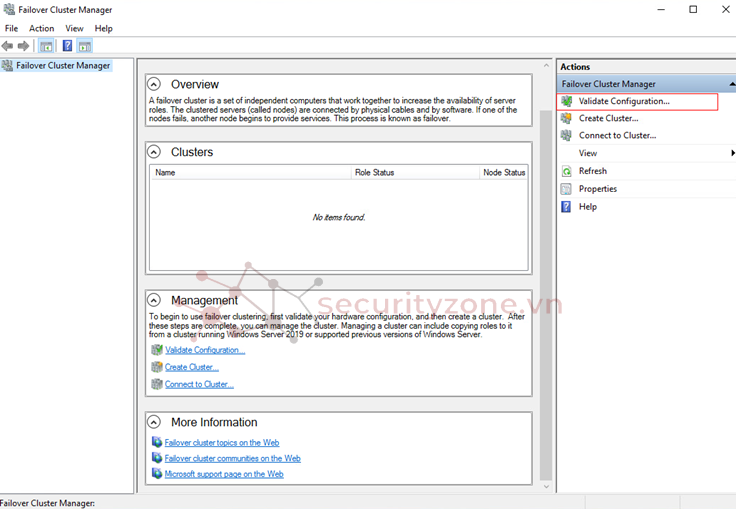The image size is (736, 509).
Task: Collapse the Overview section
Action: (154, 84)
